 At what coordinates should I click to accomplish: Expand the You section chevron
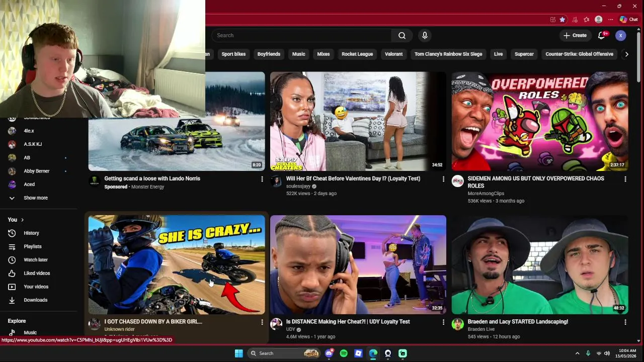22,220
